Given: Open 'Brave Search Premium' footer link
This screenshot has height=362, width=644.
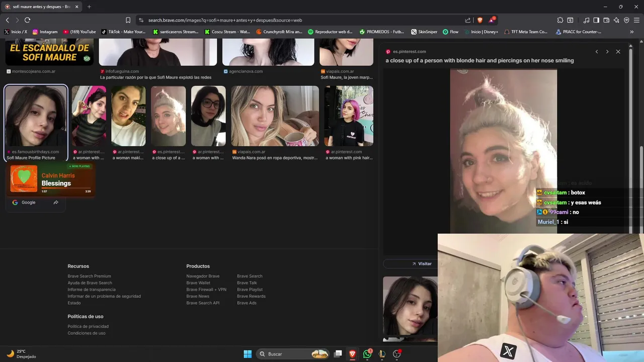Looking at the screenshot, I should point(89,276).
